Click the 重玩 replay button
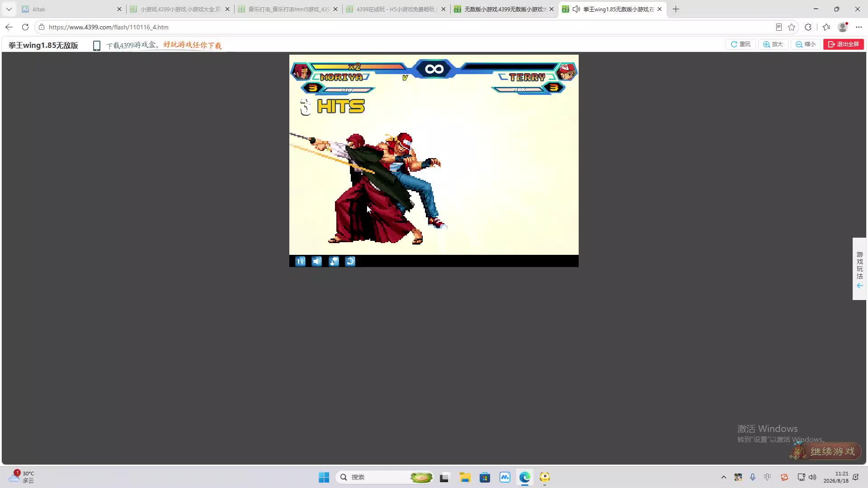Image resolution: width=868 pixels, height=488 pixels. pos(741,44)
